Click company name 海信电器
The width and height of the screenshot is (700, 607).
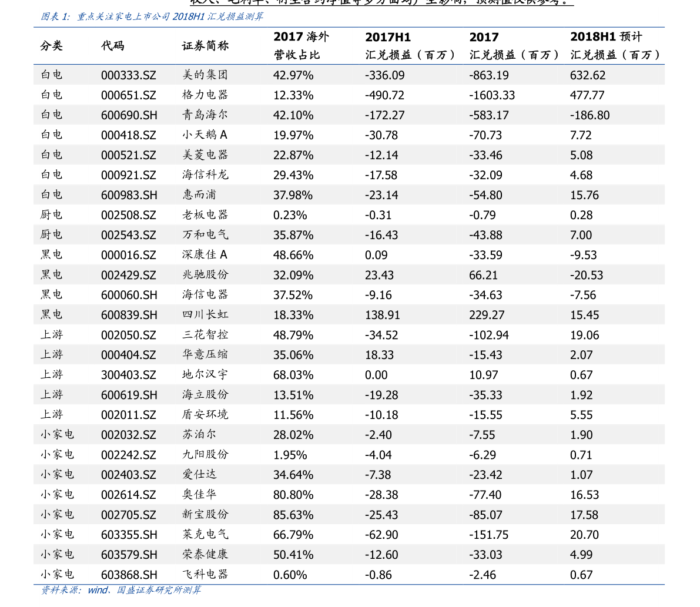pyautogui.click(x=205, y=294)
